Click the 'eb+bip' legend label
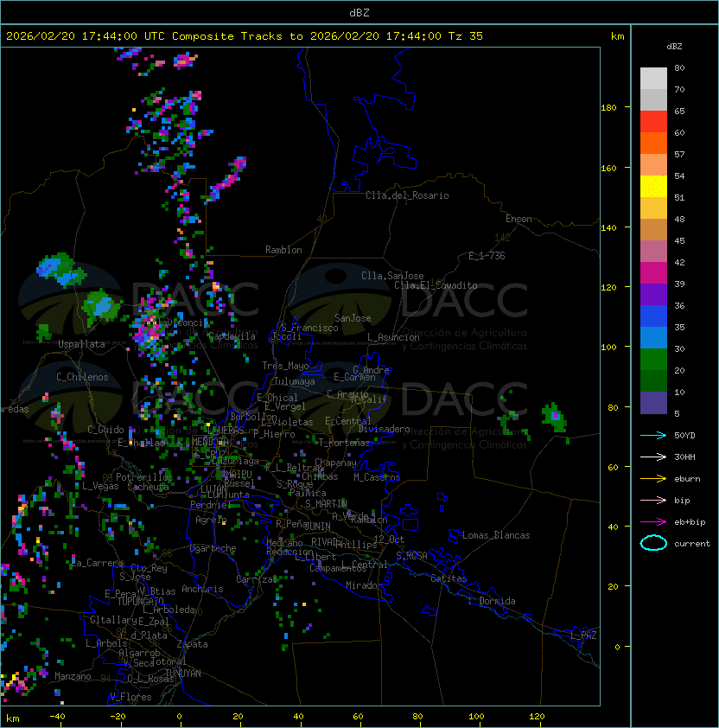The image size is (719, 728). pos(690,522)
